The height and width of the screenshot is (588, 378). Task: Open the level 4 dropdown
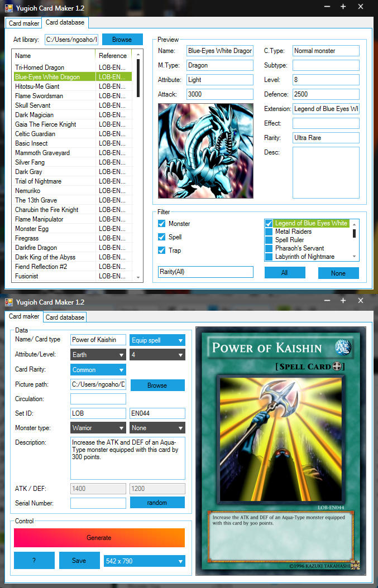pos(157,355)
